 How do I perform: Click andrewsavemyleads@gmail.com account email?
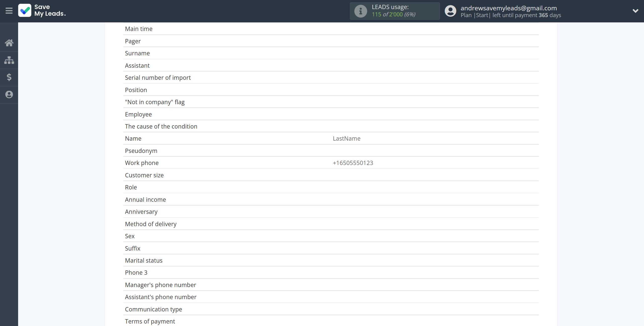pyautogui.click(x=509, y=8)
